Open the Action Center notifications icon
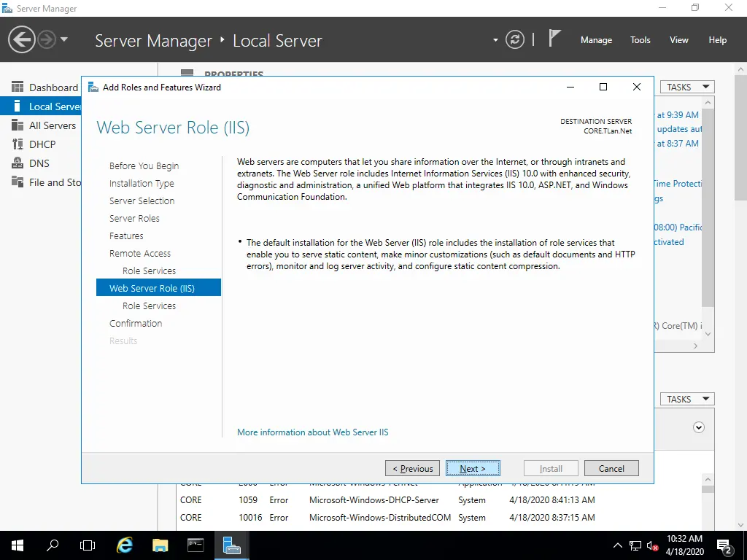This screenshot has height=560, width=747. [x=724, y=545]
